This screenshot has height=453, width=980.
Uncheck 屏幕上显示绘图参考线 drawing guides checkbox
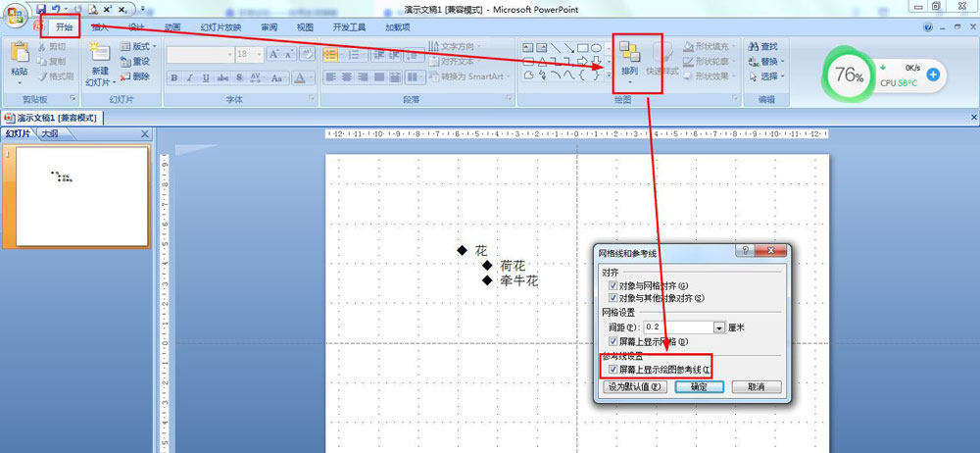(x=612, y=370)
